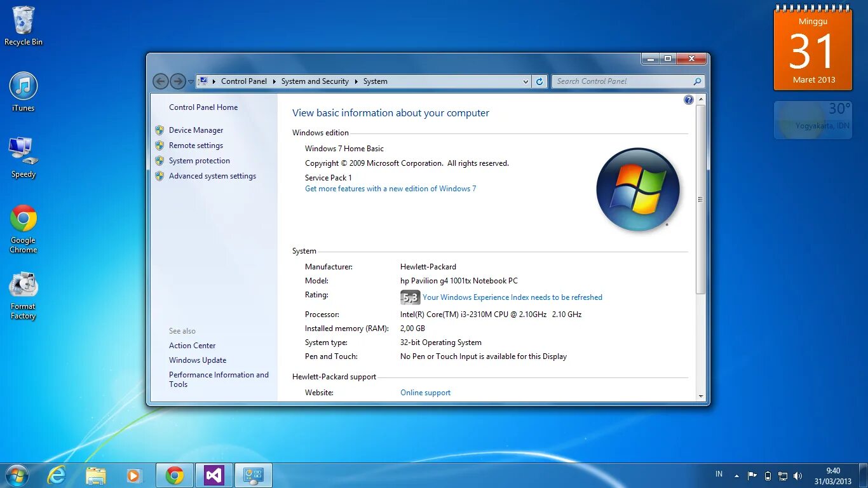The width and height of the screenshot is (868, 488).
Task: Open the Windows Update link
Action: (x=198, y=360)
